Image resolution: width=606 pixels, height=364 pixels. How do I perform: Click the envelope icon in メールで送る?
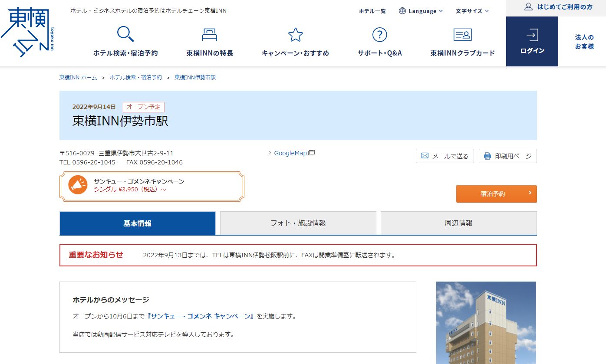tap(425, 156)
